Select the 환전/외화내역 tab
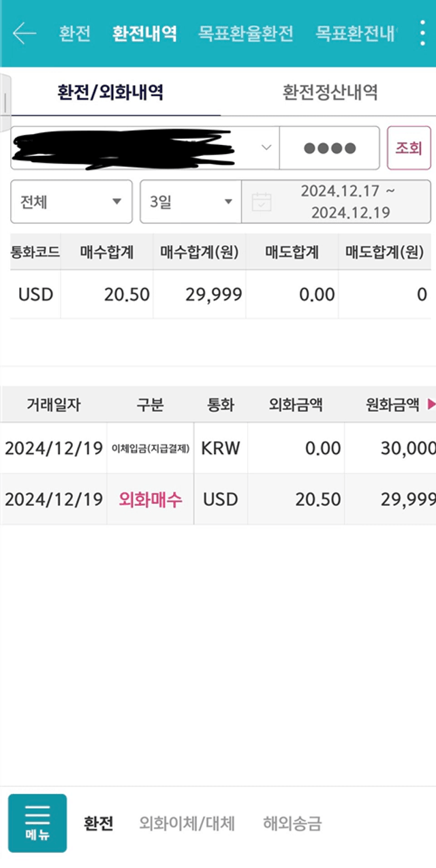Image resolution: width=436 pixels, height=868 pixels. [x=110, y=92]
